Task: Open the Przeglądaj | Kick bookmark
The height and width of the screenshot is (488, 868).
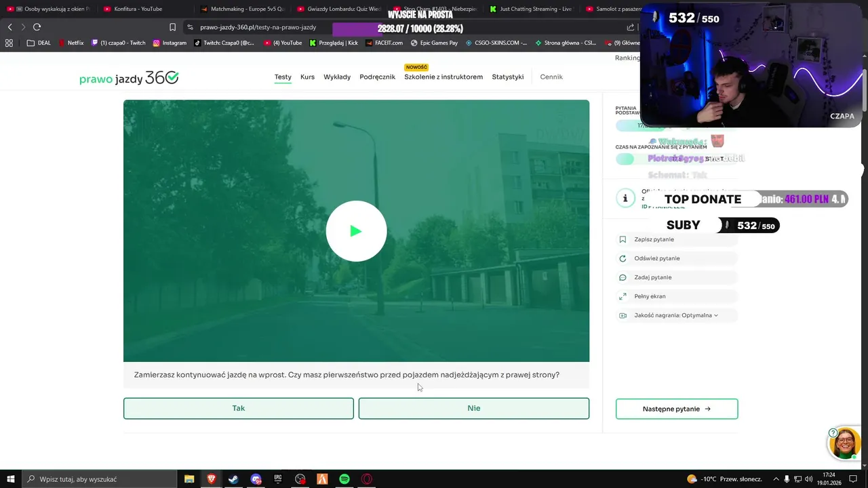Action: [334, 43]
